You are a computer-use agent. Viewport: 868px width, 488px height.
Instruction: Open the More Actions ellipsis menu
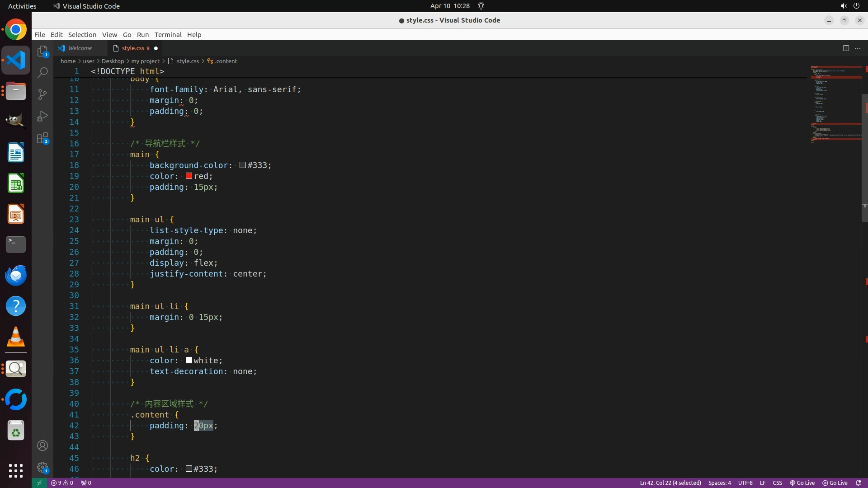pyautogui.click(x=858, y=48)
